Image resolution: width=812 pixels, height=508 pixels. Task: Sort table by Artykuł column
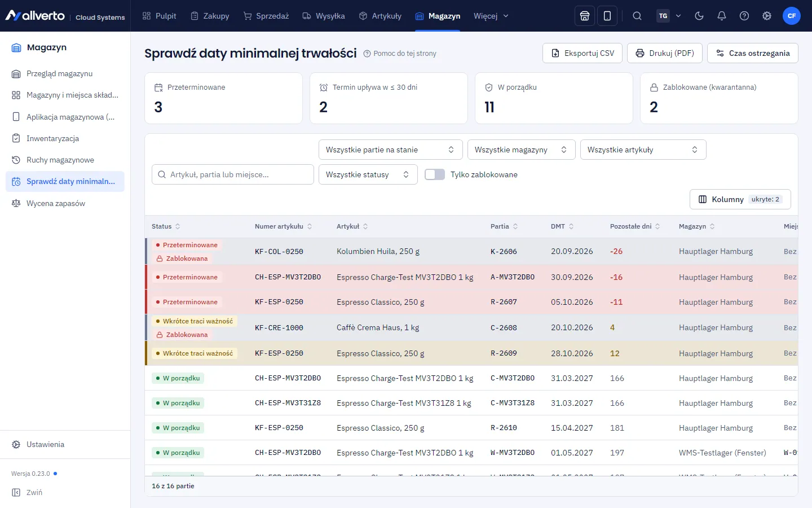coord(352,226)
